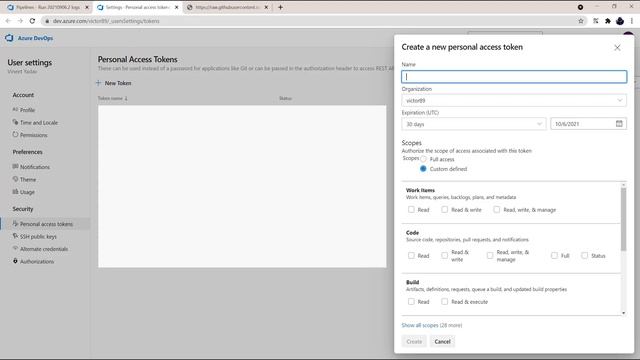Switch to the githubusercontent browser tab
The width and height of the screenshot is (640, 360).
pos(227,7)
